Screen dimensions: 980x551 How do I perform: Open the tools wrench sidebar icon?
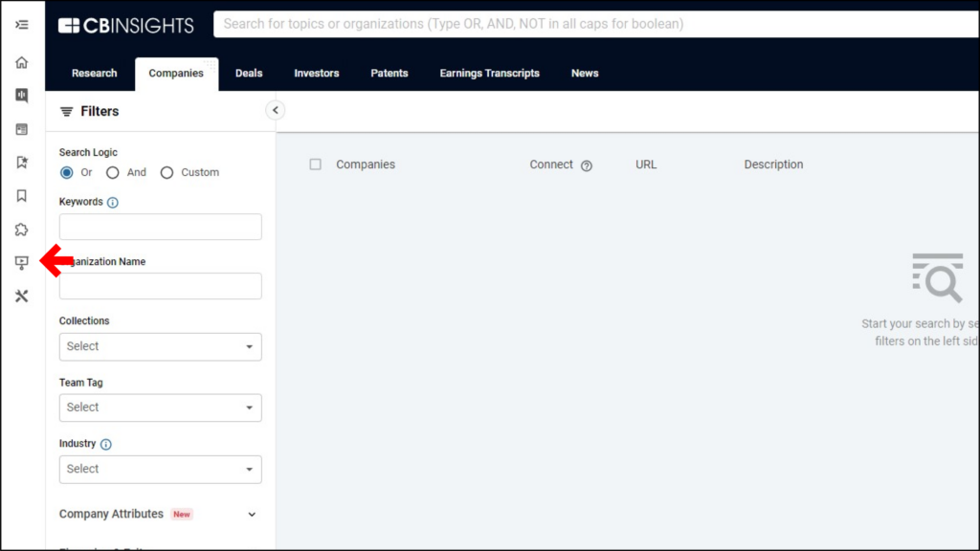click(x=22, y=297)
